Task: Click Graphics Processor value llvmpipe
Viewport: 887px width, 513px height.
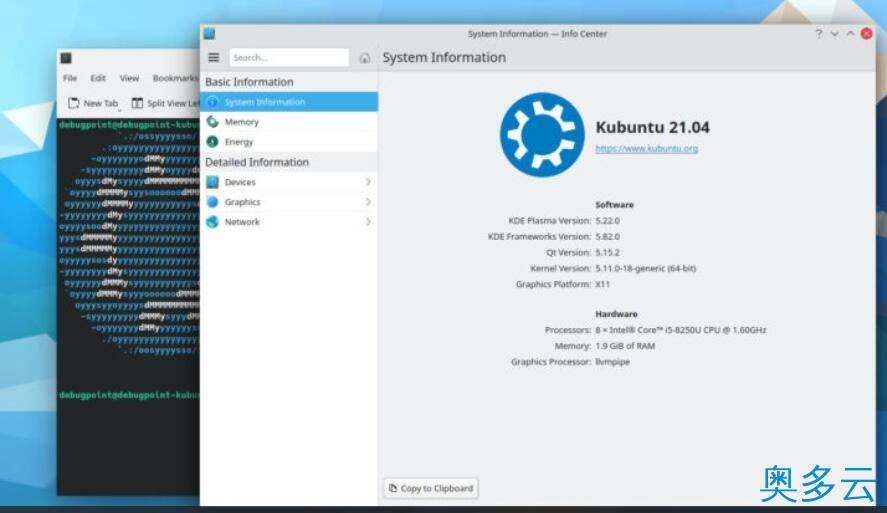Action: coord(612,361)
